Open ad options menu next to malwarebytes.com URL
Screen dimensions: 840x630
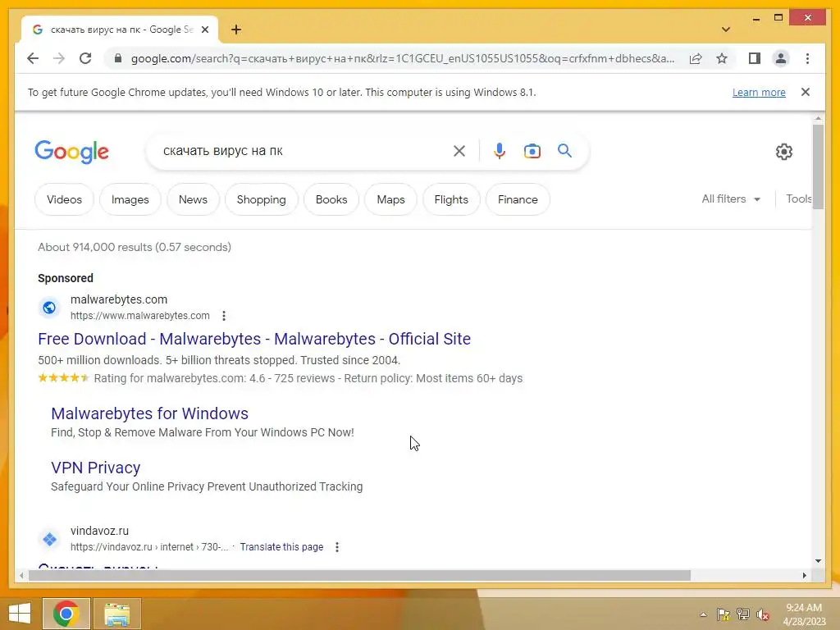click(x=224, y=316)
